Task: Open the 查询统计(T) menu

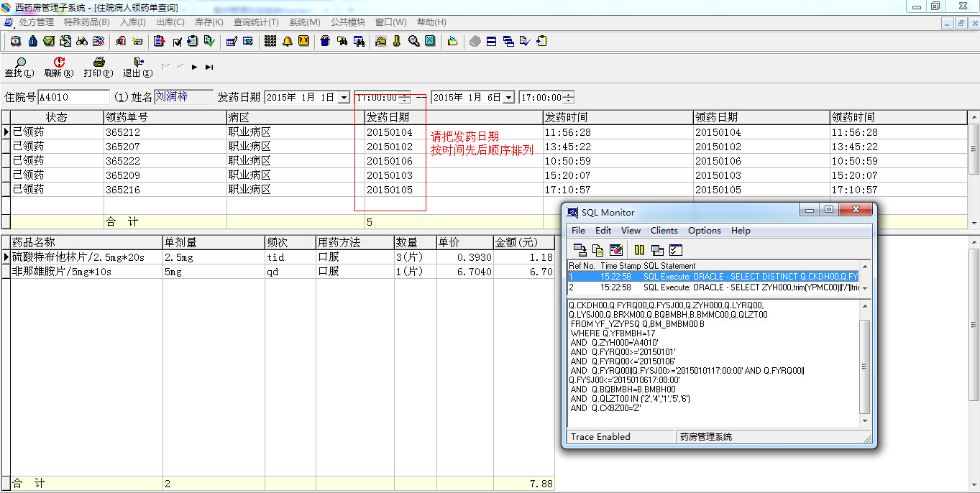Action: point(256,22)
